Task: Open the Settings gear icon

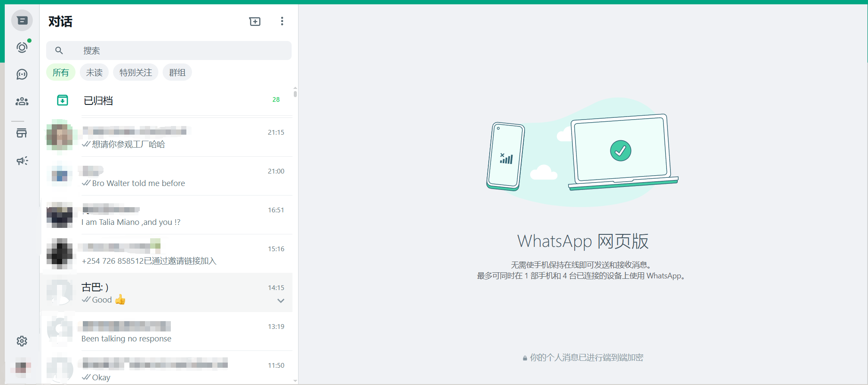Action: [x=22, y=341]
